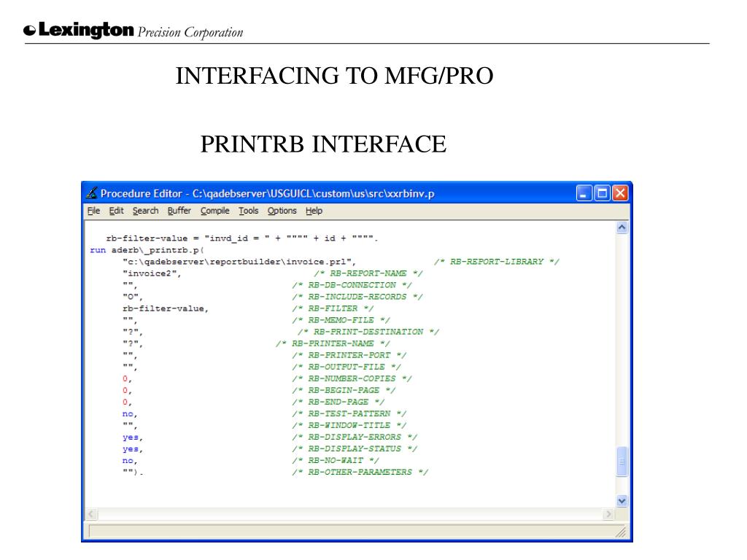
Task: Click the vertical scrollbar up arrow
Action: pyautogui.click(x=622, y=227)
